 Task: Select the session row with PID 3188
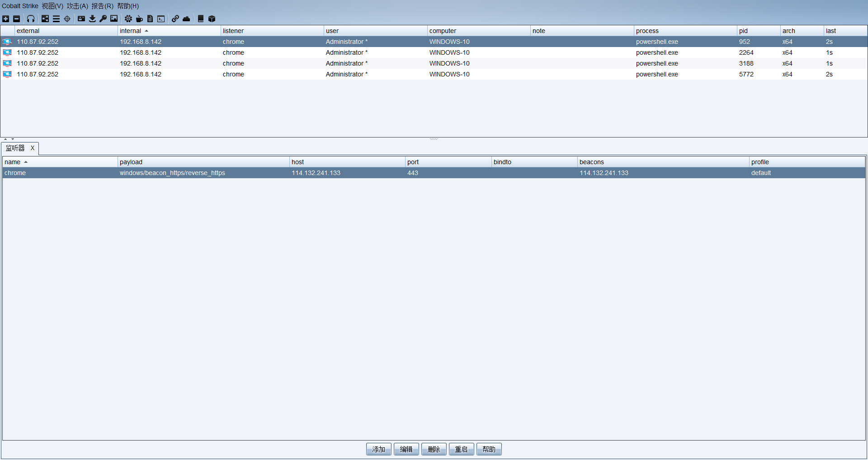click(434, 63)
